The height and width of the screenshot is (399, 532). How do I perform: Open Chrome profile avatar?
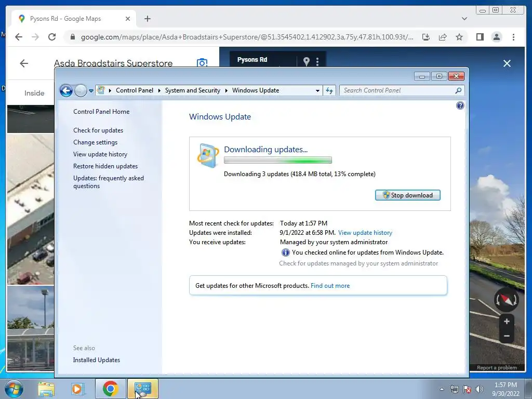(x=496, y=37)
